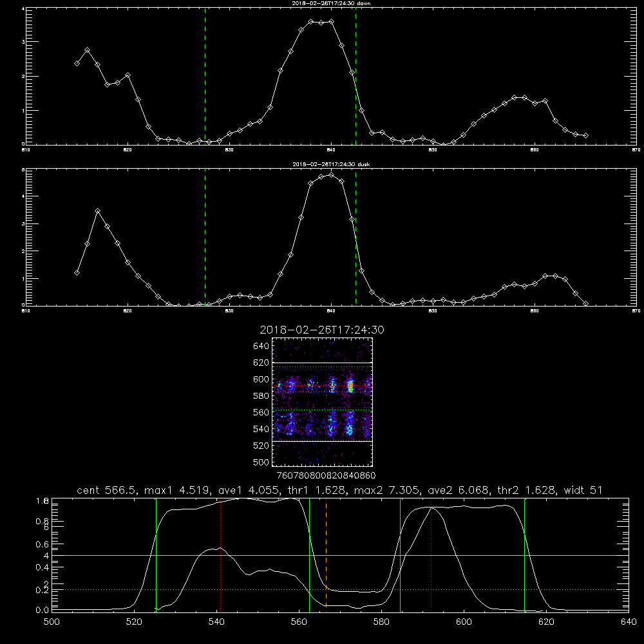Select the peak diamond marker near 817 in dusk plot
644x644 pixels.
click(97, 211)
